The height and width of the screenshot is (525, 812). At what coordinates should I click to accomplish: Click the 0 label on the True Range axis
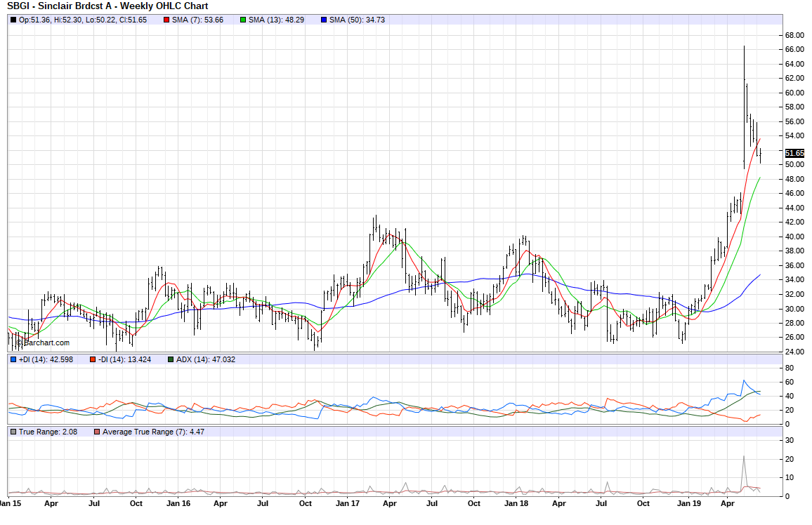[x=787, y=496]
